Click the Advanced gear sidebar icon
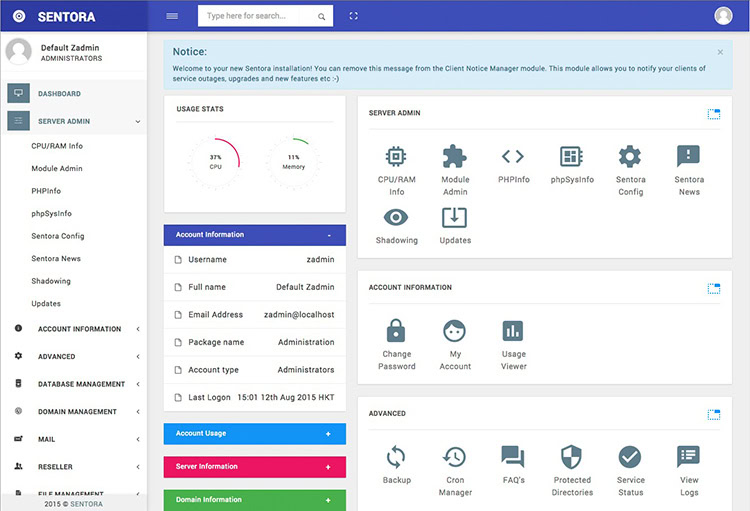The image size is (750, 511). point(18,355)
